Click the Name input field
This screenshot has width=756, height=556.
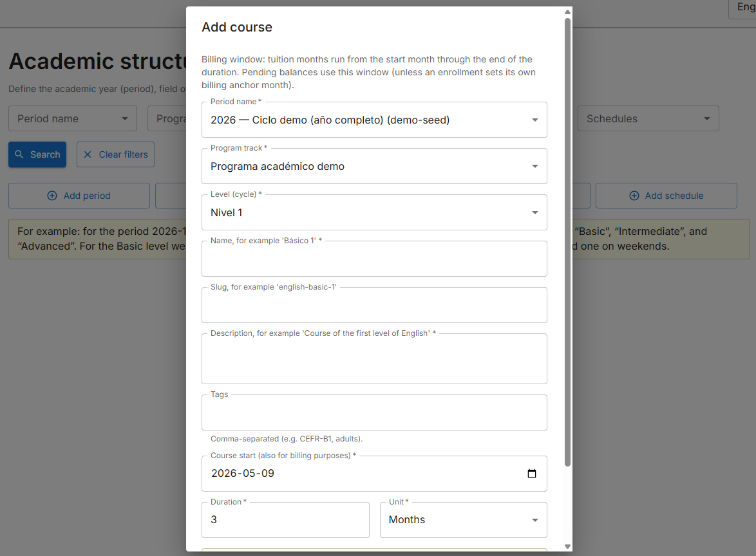click(374, 259)
